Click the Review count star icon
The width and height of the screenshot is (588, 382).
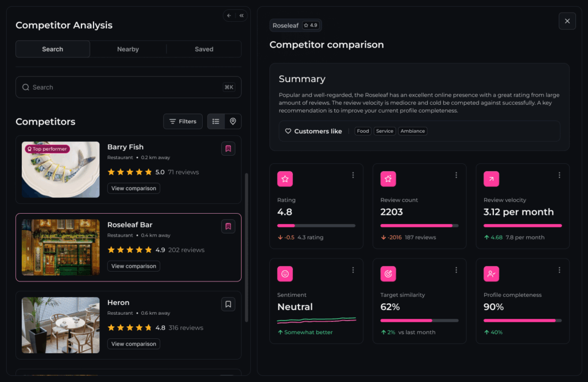(388, 179)
